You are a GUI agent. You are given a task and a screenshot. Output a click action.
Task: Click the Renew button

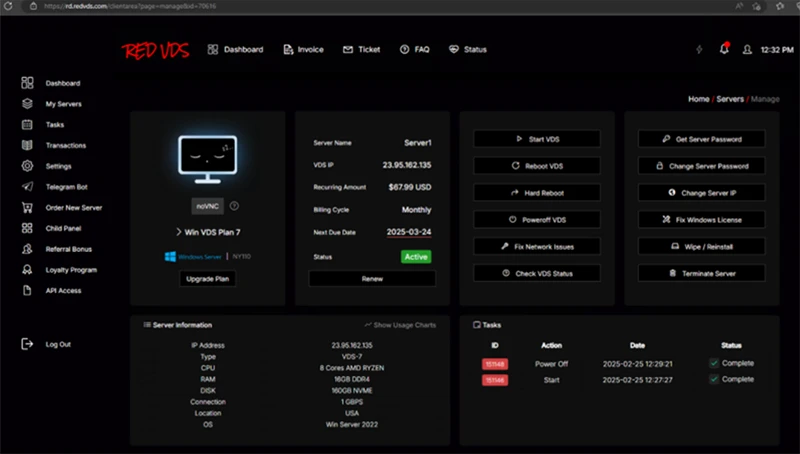tap(372, 279)
